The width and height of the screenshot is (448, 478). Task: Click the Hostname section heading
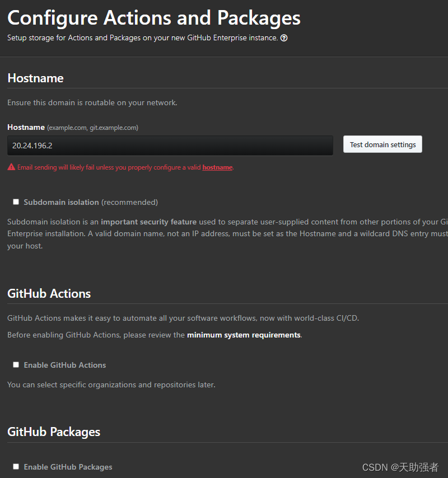point(35,78)
